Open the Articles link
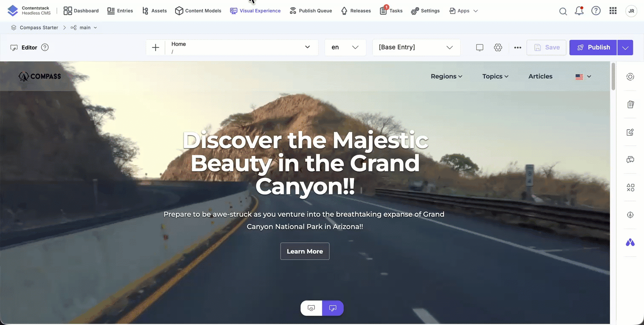Image resolution: width=644 pixels, height=325 pixels. click(540, 76)
